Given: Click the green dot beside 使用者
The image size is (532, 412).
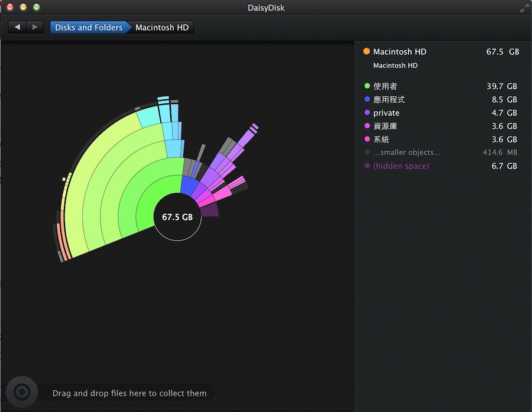Looking at the screenshot, I should coord(367,86).
